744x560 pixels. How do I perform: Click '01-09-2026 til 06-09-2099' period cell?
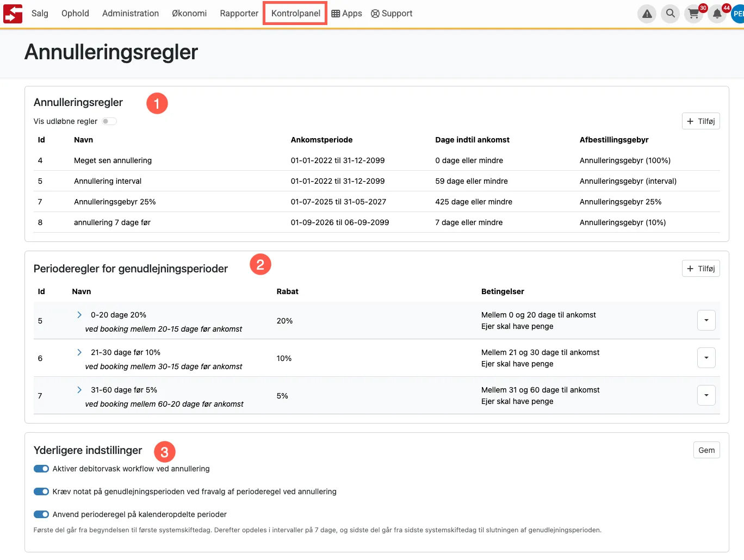tap(340, 222)
